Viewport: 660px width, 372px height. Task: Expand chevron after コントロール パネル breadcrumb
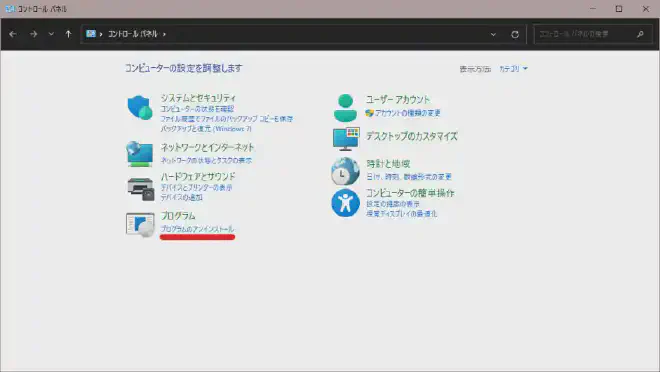(x=164, y=34)
